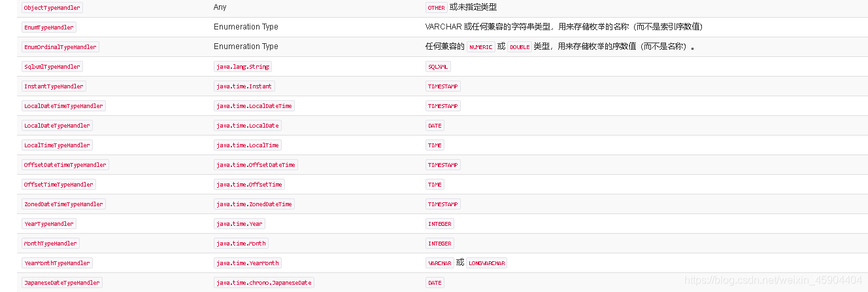
Task: Click the SQLXML JDBC type label
Action: coord(438,67)
